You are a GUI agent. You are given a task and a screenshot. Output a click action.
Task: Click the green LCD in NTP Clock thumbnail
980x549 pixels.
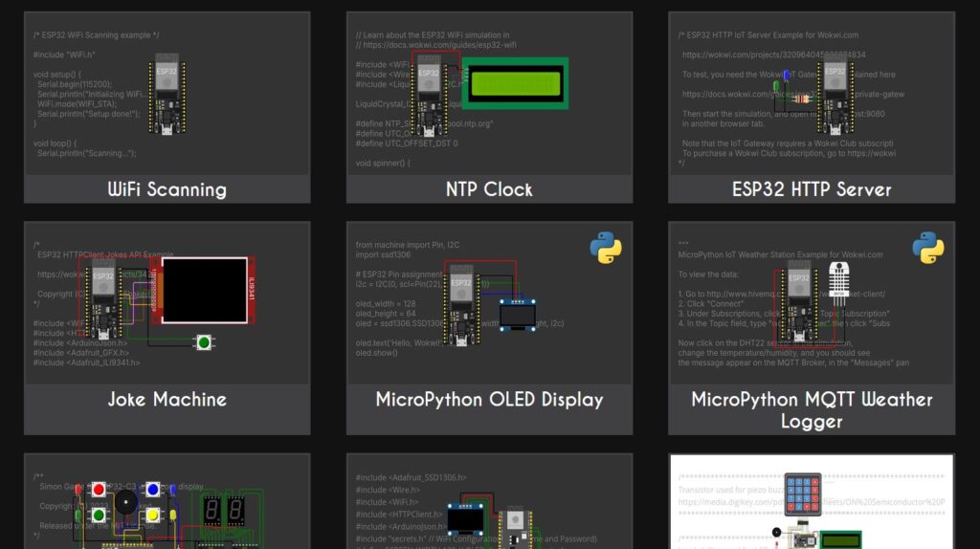(x=515, y=84)
